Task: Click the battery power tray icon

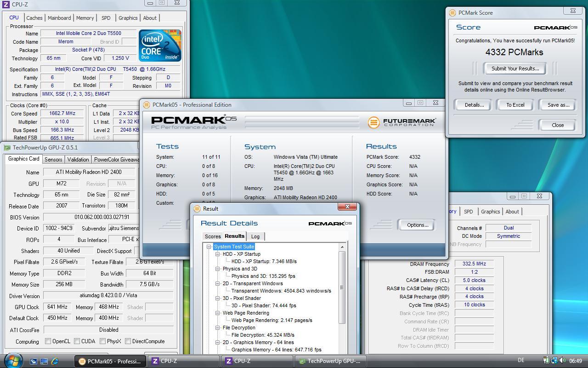Action: coord(546,361)
